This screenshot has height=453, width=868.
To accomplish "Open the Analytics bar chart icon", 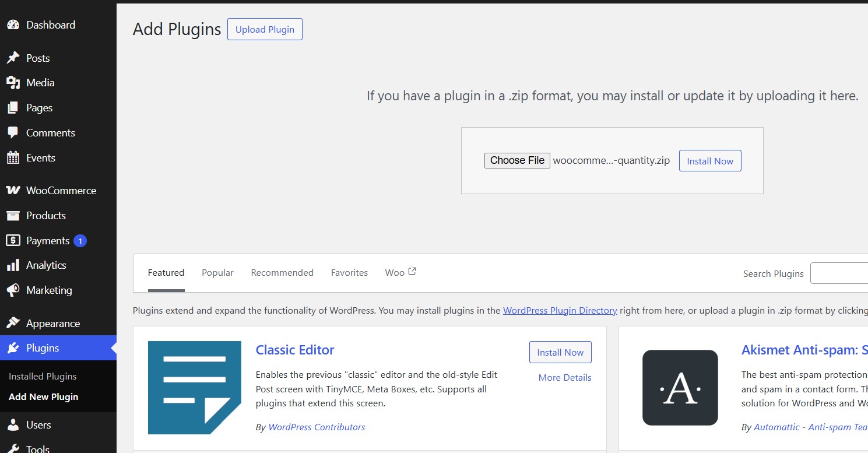I will click(13, 265).
